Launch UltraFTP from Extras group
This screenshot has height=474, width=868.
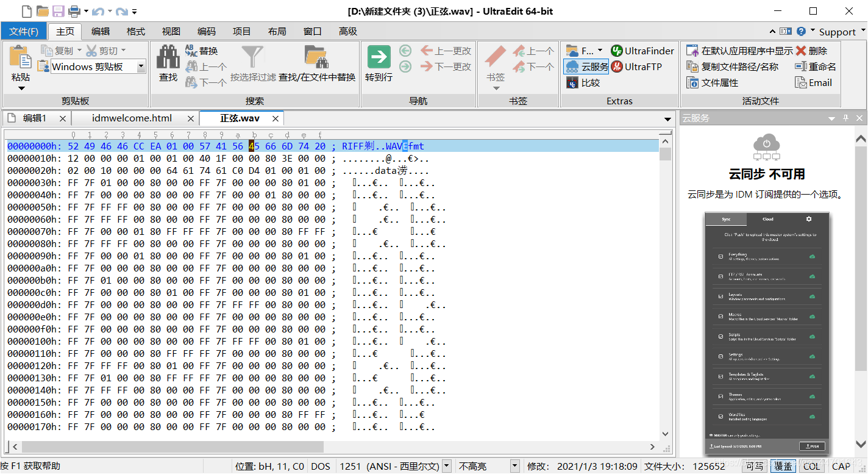point(636,66)
